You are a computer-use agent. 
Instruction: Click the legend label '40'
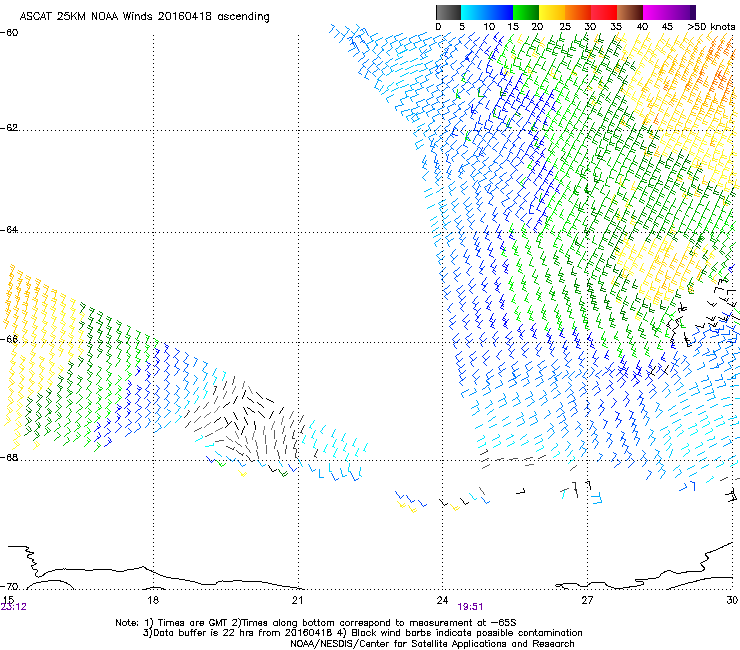642,27
